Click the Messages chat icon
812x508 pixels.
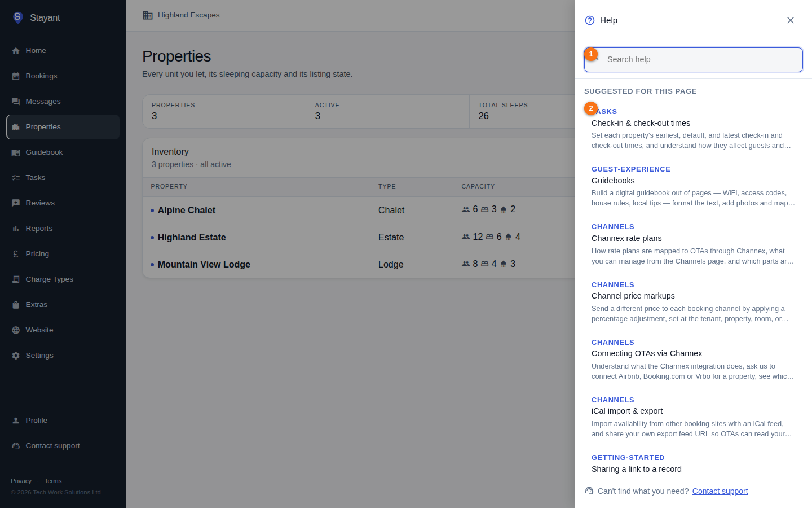[16, 102]
